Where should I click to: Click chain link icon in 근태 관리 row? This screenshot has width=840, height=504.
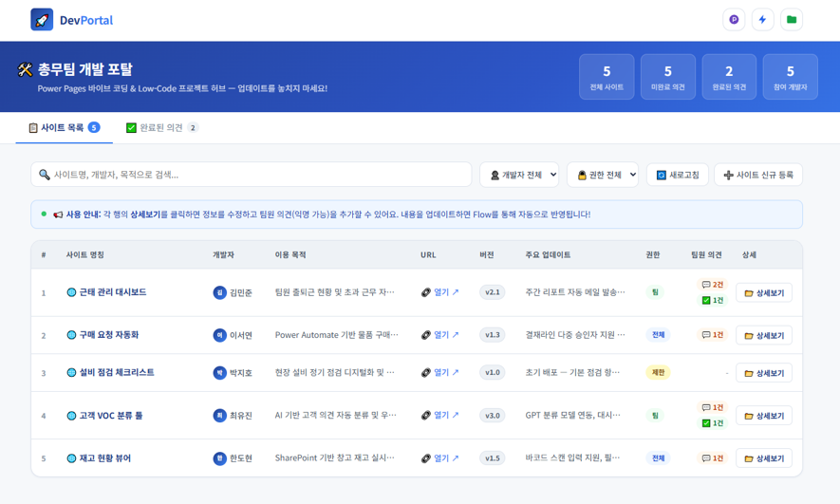click(426, 292)
